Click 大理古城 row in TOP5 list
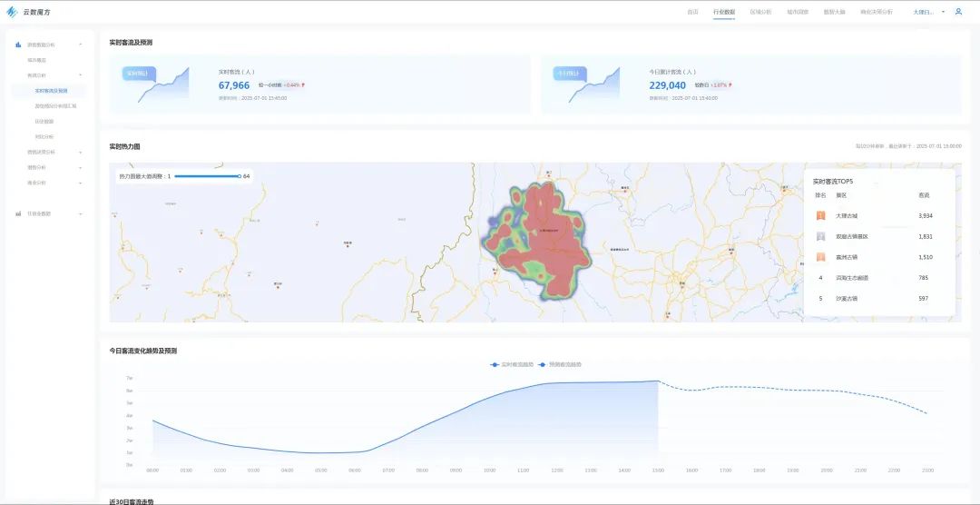The width and height of the screenshot is (980, 505). [879, 216]
